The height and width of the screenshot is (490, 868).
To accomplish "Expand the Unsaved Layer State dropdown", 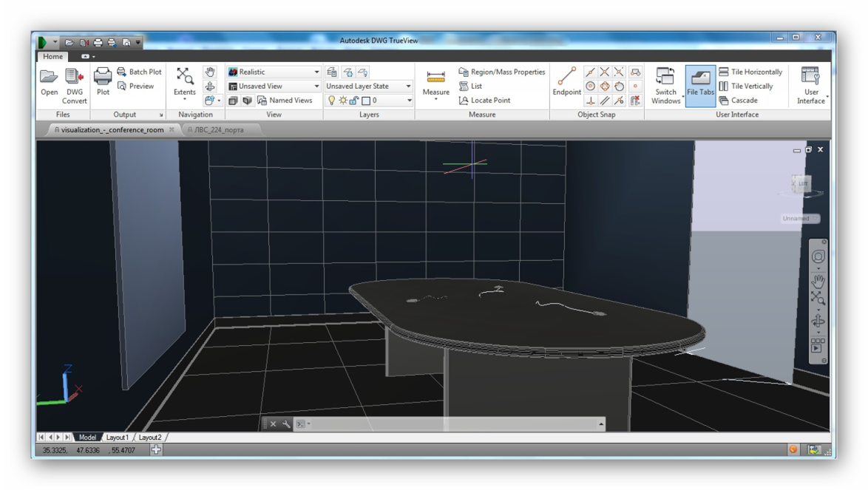I will click(368, 86).
